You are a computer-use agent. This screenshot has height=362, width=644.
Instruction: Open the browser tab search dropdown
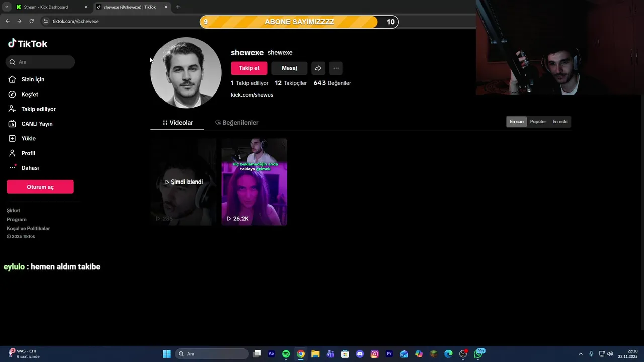point(7,7)
